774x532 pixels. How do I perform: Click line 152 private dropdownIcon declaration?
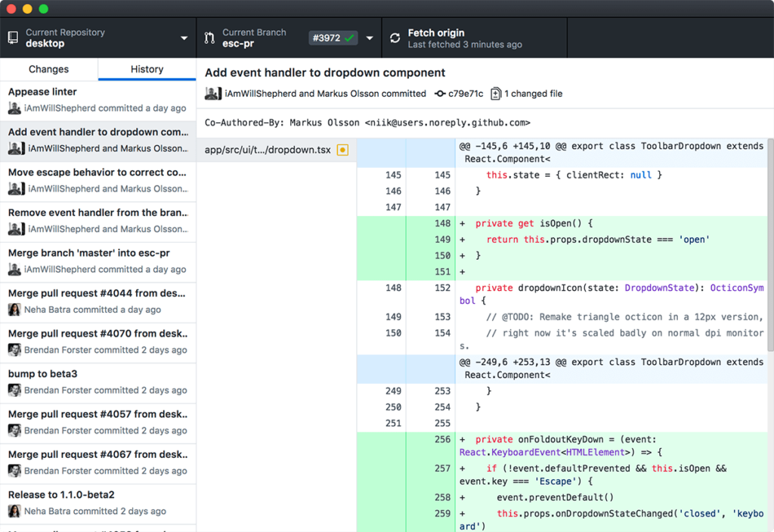[562, 295]
